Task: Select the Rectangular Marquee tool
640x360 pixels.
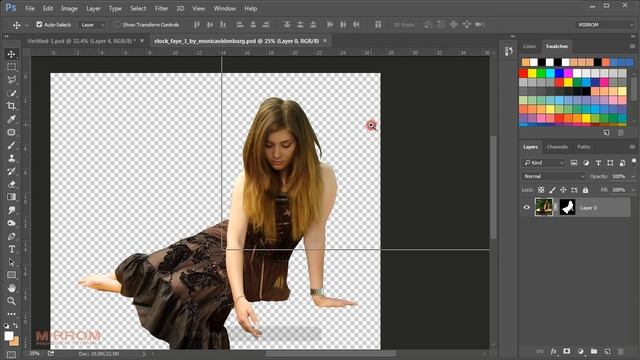Action: pos(11,67)
